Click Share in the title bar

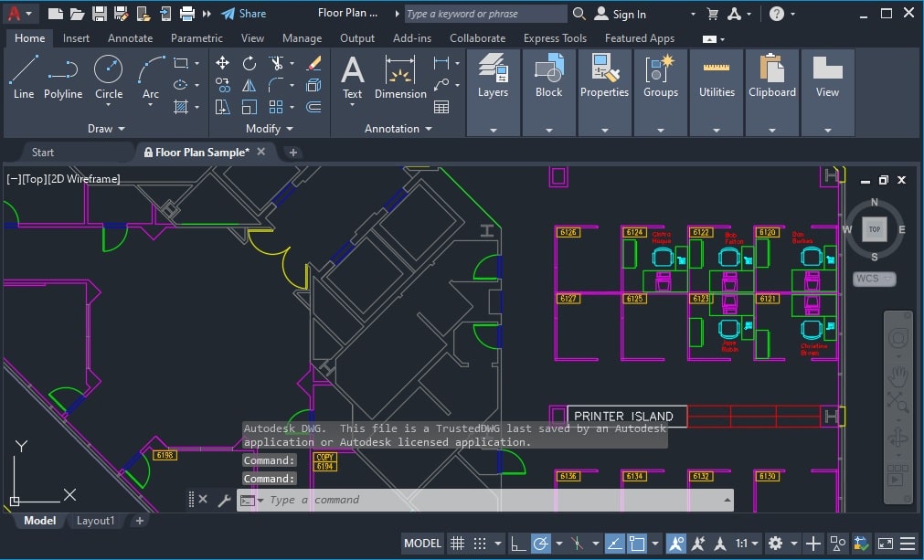coord(243,14)
